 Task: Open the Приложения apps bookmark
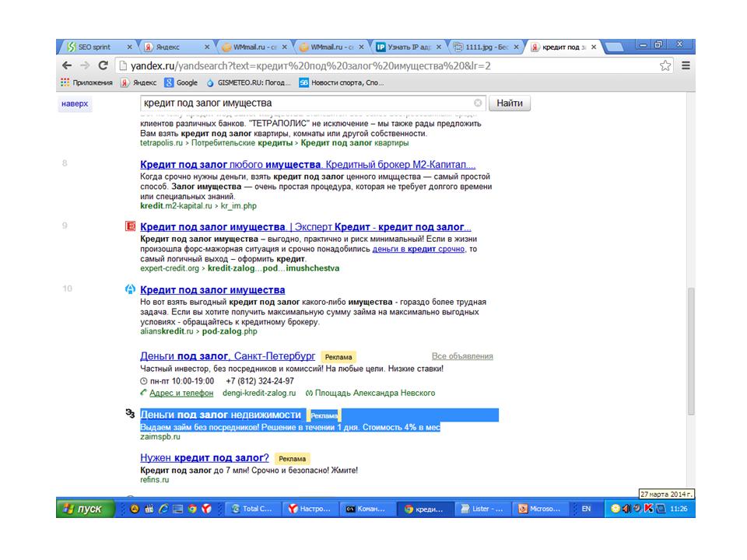(86, 82)
